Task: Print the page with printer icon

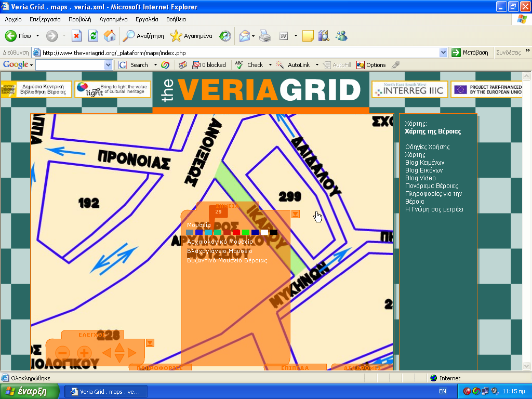Action: [x=265, y=36]
